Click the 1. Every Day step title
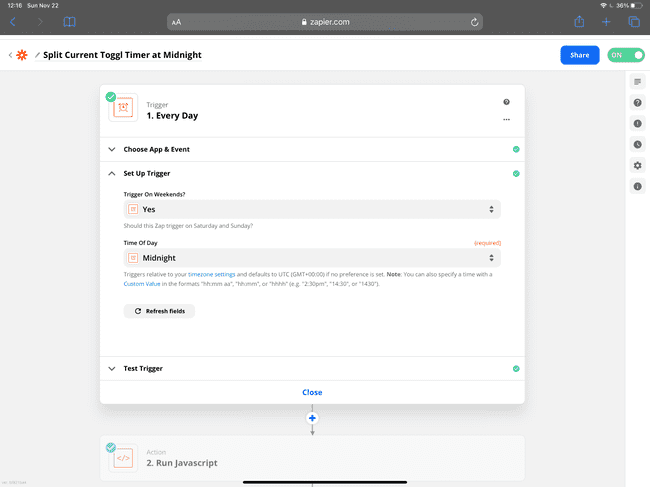The height and width of the screenshot is (487, 650). (172, 116)
